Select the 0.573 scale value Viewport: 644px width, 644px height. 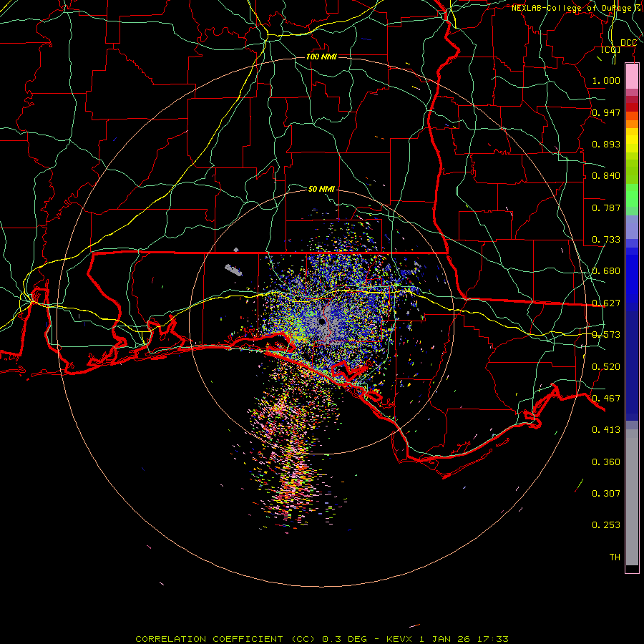click(606, 334)
